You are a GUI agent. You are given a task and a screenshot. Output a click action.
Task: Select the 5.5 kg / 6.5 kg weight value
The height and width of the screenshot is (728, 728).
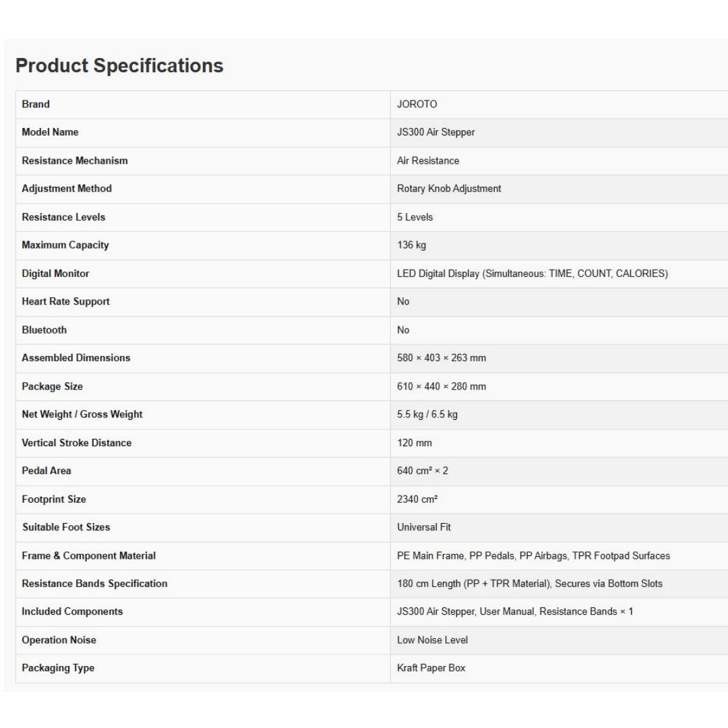point(427,414)
